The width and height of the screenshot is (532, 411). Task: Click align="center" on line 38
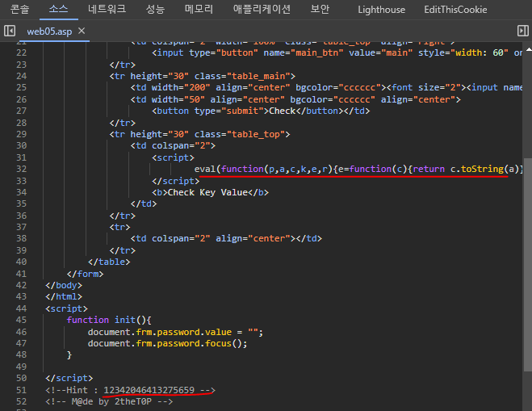point(253,238)
